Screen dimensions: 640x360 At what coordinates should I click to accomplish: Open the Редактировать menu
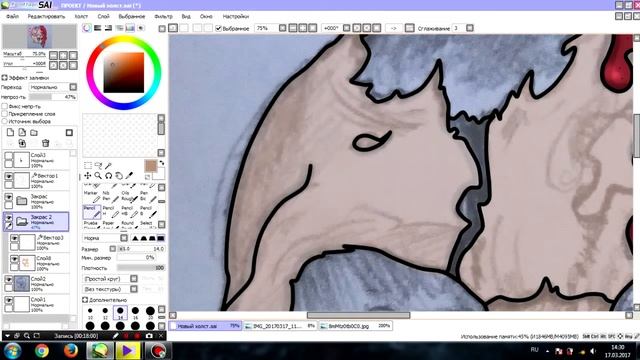pos(46,16)
